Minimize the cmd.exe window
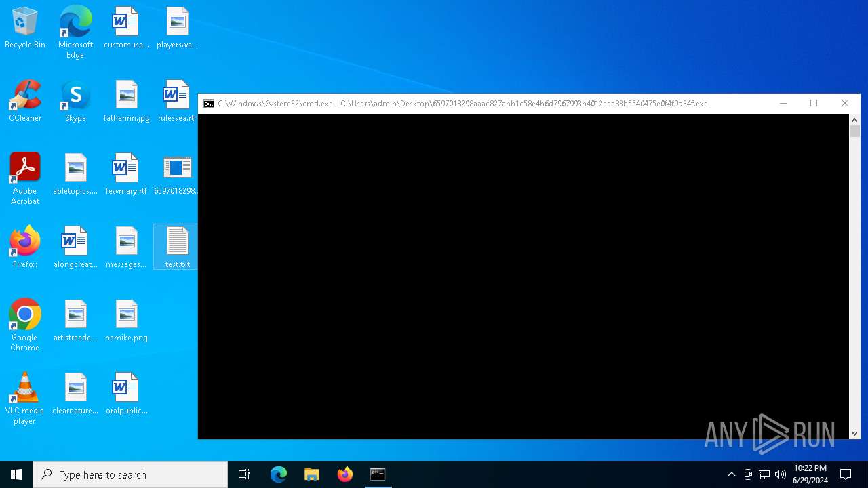 coord(783,104)
